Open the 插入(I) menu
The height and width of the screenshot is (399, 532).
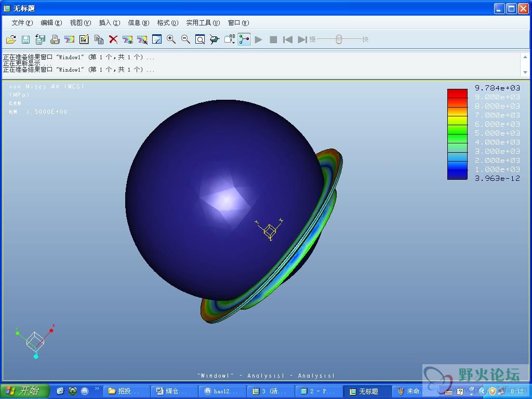(x=109, y=23)
